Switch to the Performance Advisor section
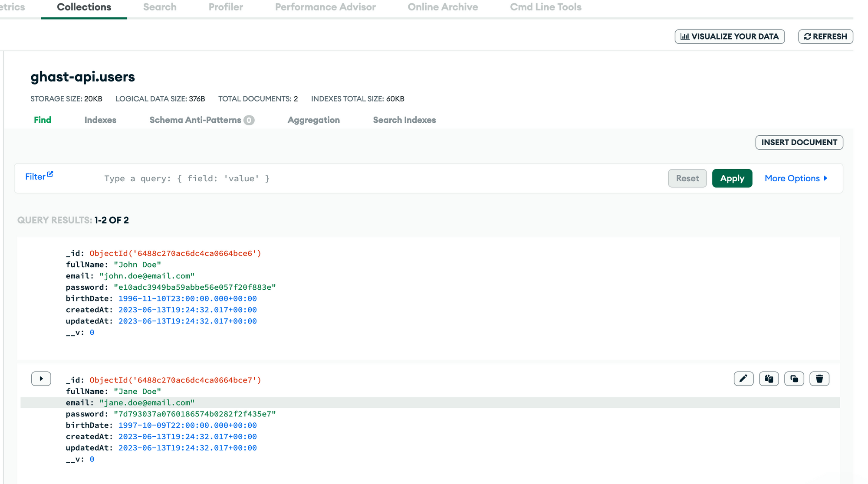Image resolution: width=868 pixels, height=484 pixels. tap(325, 7)
